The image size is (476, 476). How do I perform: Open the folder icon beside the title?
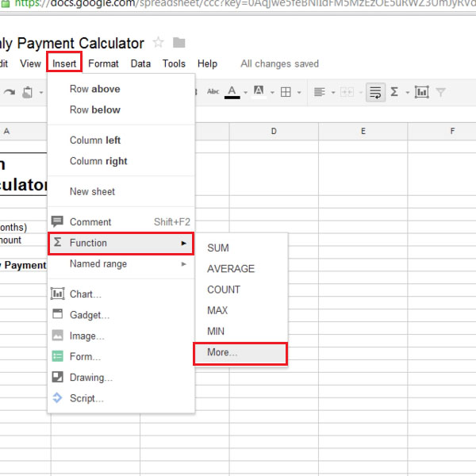(178, 43)
